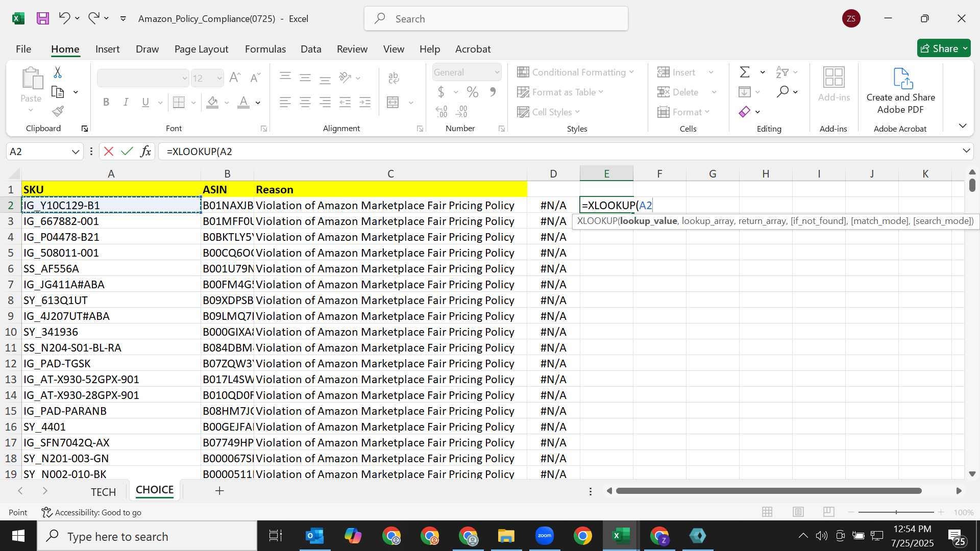Viewport: 980px width, 551px height.
Task: Click the Redo arrow icon
Action: point(93,18)
